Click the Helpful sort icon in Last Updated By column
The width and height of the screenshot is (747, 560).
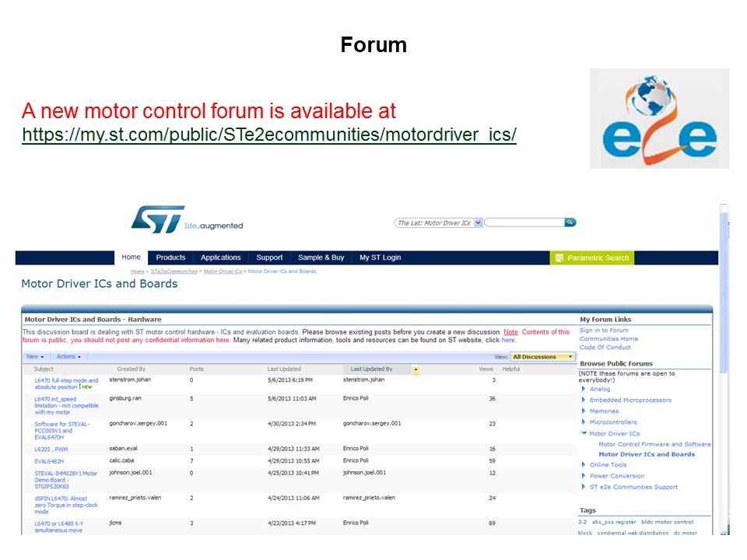[x=417, y=372]
